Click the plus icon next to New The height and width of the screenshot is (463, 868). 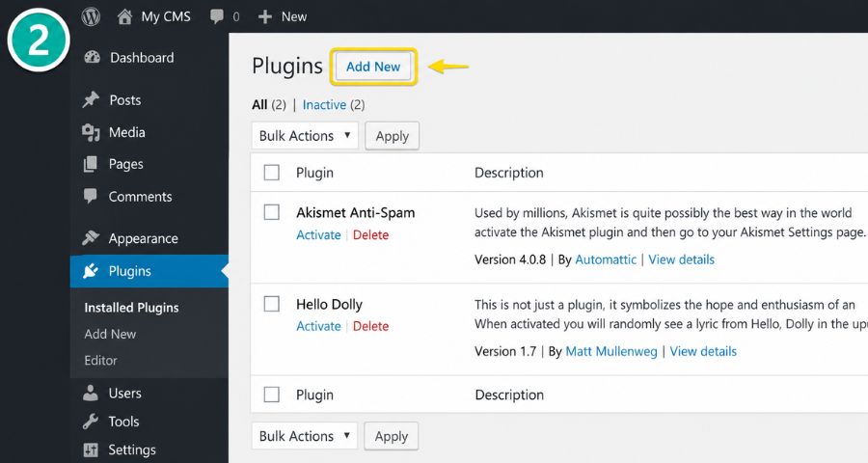click(x=265, y=16)
